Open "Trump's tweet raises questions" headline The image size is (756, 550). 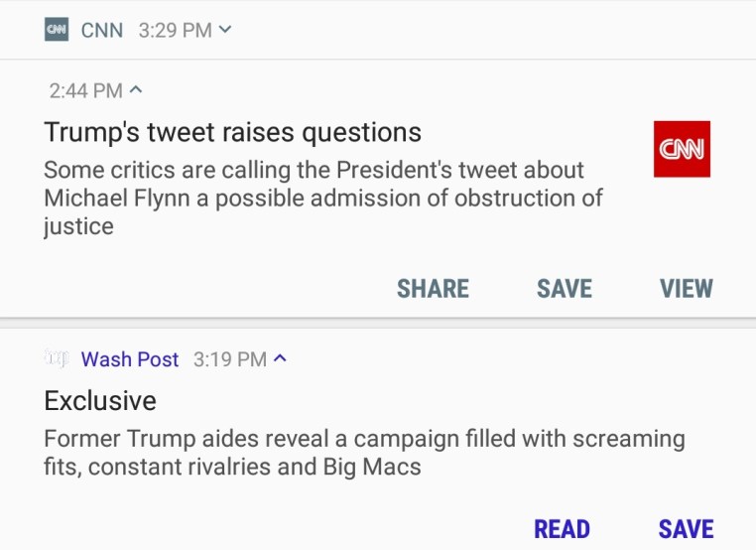[x=233, y=132]
